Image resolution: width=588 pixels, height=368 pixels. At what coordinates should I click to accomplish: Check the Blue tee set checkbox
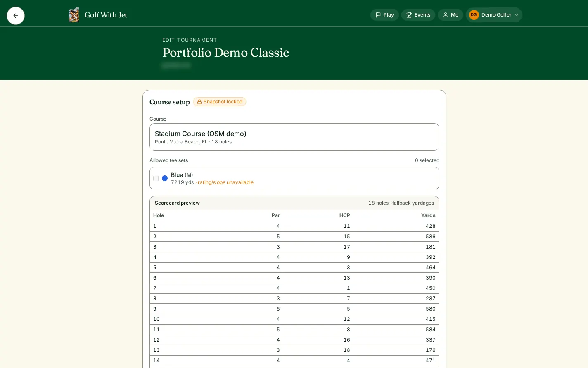tap(156, 179)
